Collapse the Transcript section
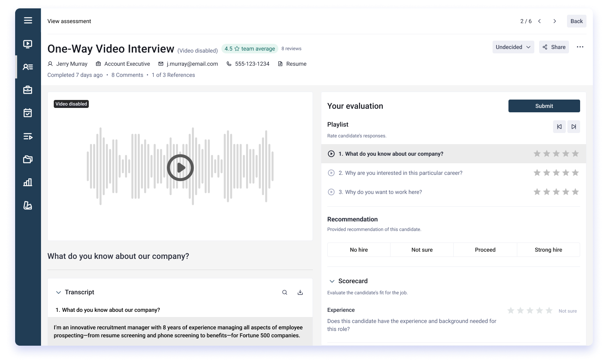The height and width of the screenshot is (364, 608). tap(59, 292)
